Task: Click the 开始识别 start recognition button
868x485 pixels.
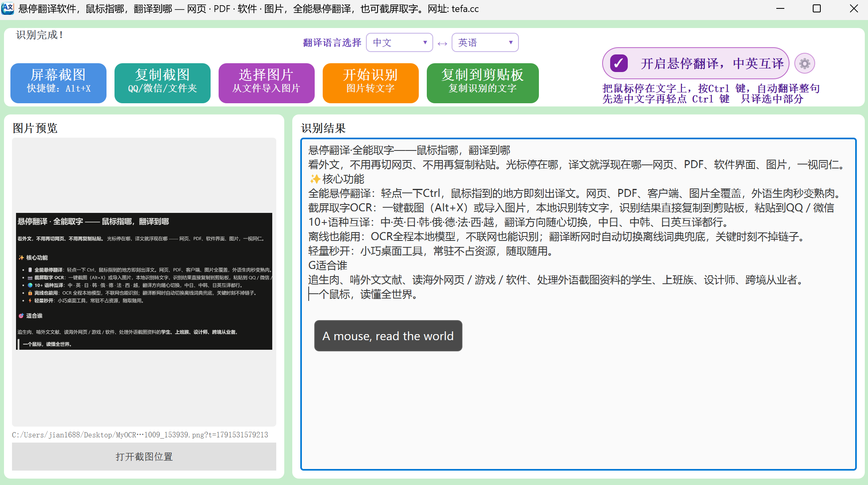Action: click(x=371, y=83)
